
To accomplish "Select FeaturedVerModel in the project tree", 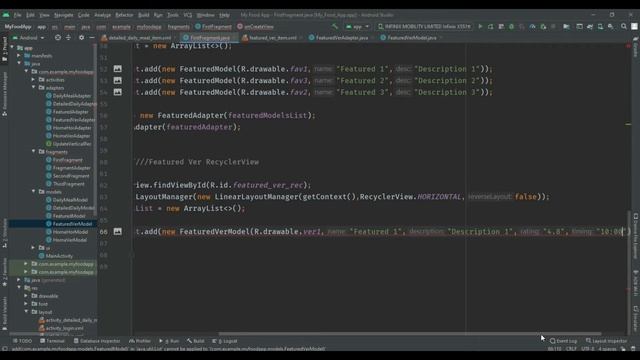I will 72,224.
